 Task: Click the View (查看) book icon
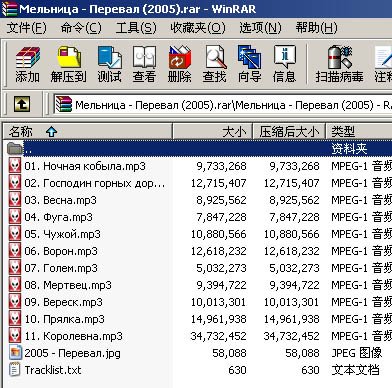(x=144, y=57)
